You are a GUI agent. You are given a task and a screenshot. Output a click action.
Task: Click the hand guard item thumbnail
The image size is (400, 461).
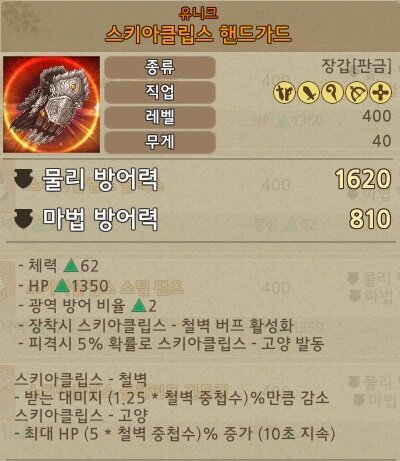pyautogui.click(x=52, y=104)
